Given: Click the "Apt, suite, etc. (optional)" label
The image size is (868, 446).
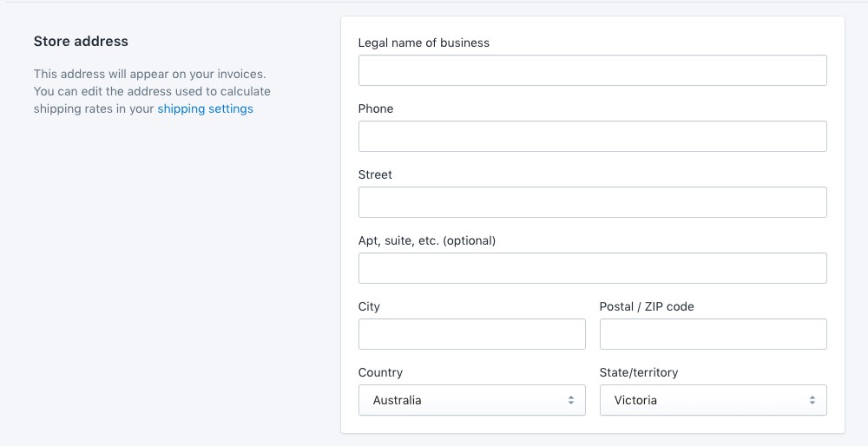Looking at the screenshot, I should [x=426, y=240].
